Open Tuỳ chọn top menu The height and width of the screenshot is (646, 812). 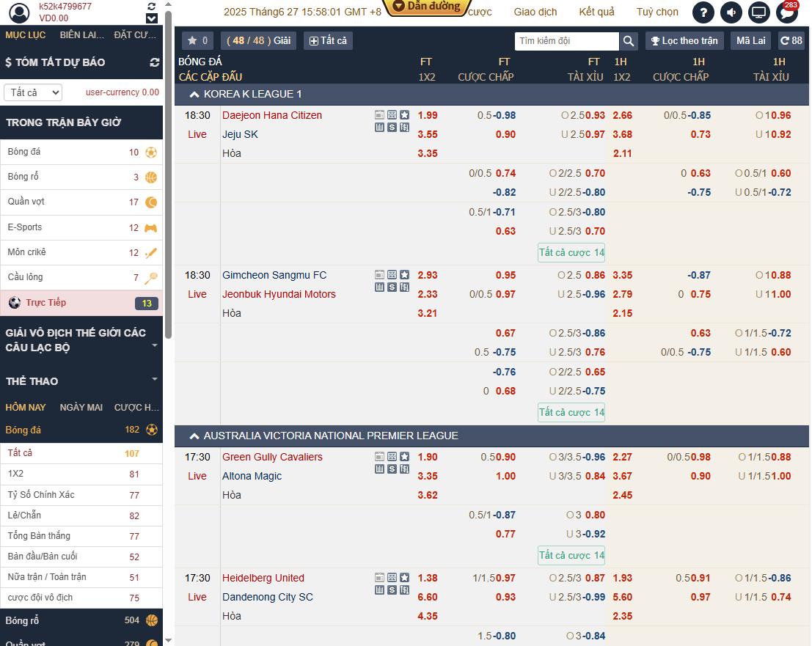pos(657,12)
